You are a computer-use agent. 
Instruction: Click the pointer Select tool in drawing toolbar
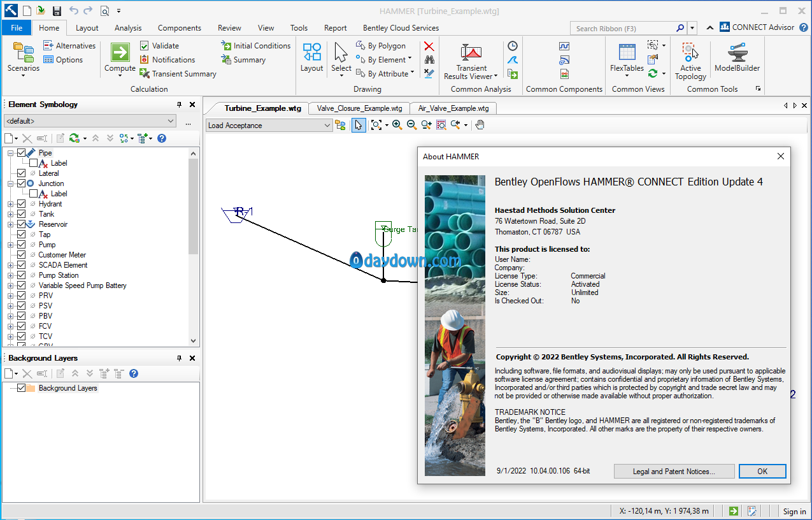click(359, 125)
